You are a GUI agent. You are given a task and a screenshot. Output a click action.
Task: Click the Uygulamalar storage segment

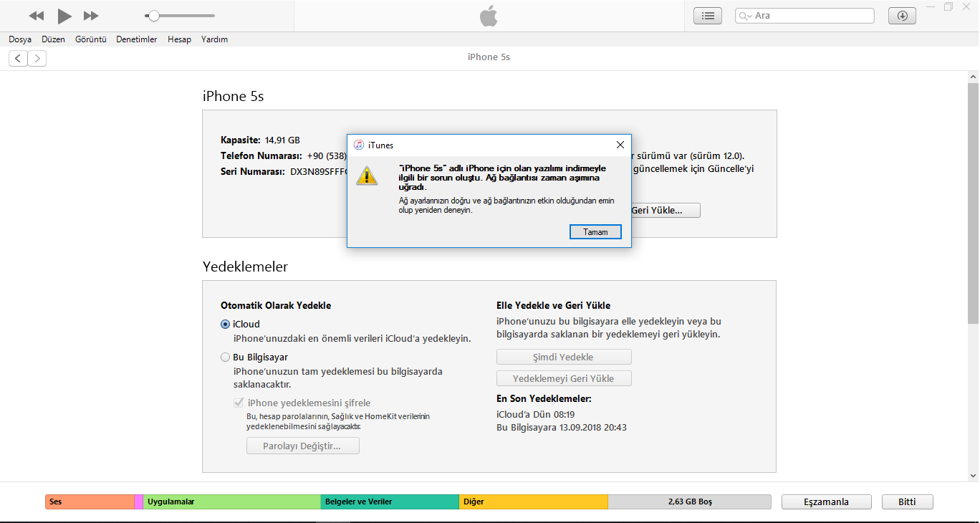pos(231,502)
